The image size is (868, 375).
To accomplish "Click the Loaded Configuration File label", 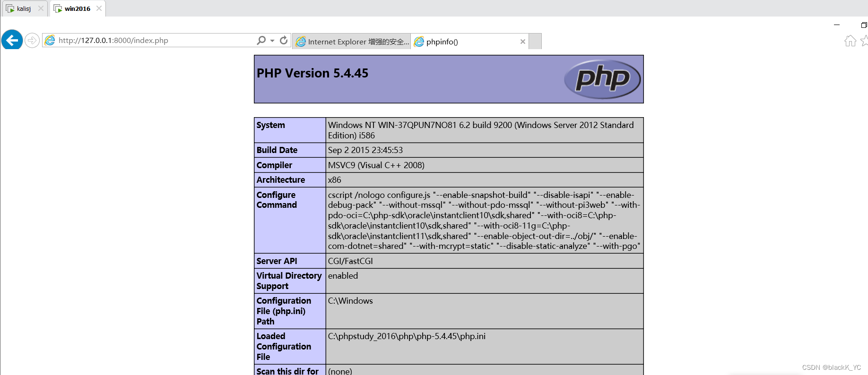I will [x=284, y=347].
